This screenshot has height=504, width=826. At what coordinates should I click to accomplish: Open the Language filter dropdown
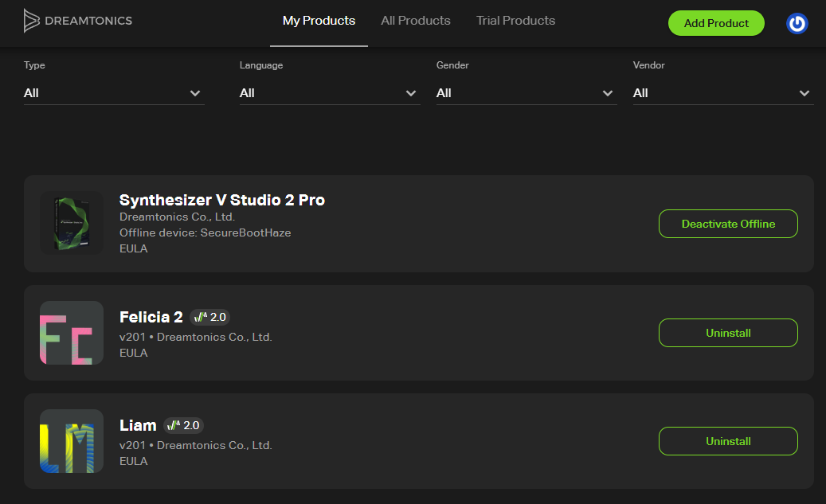coord(330,93)
